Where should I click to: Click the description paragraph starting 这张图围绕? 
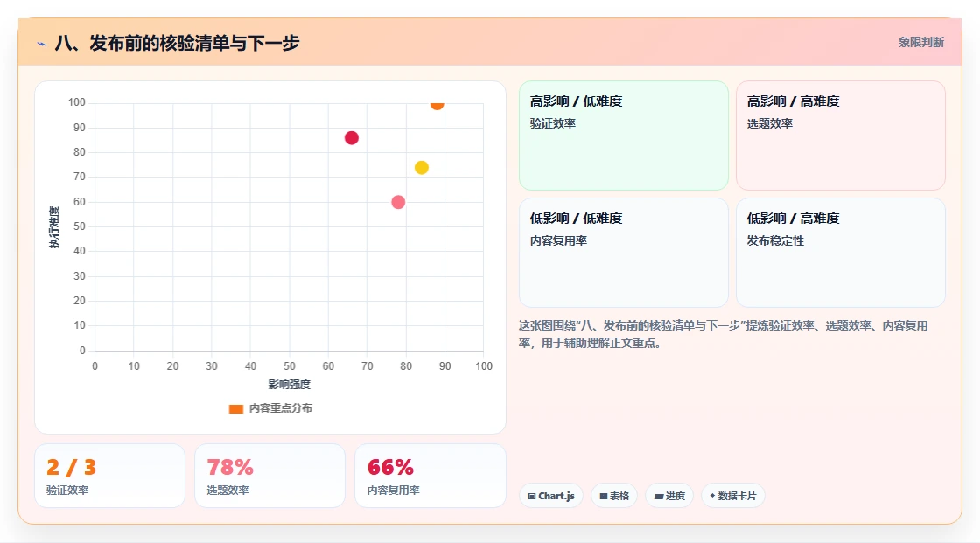[x=723, y=334]
